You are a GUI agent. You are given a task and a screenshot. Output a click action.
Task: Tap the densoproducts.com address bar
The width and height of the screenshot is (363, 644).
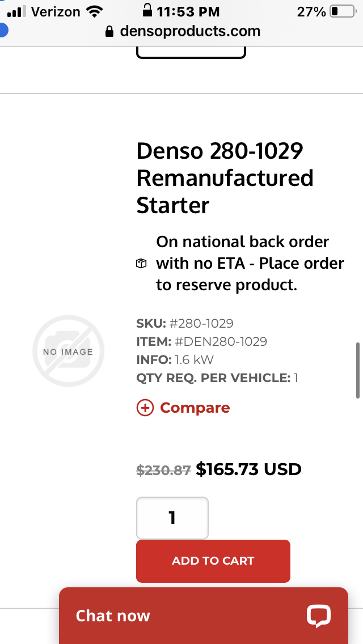(183, 31)
